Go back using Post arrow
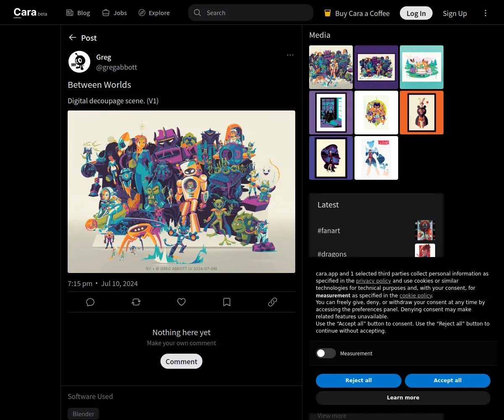The height and width of the screenshot is (420, 504). [73, 38]
